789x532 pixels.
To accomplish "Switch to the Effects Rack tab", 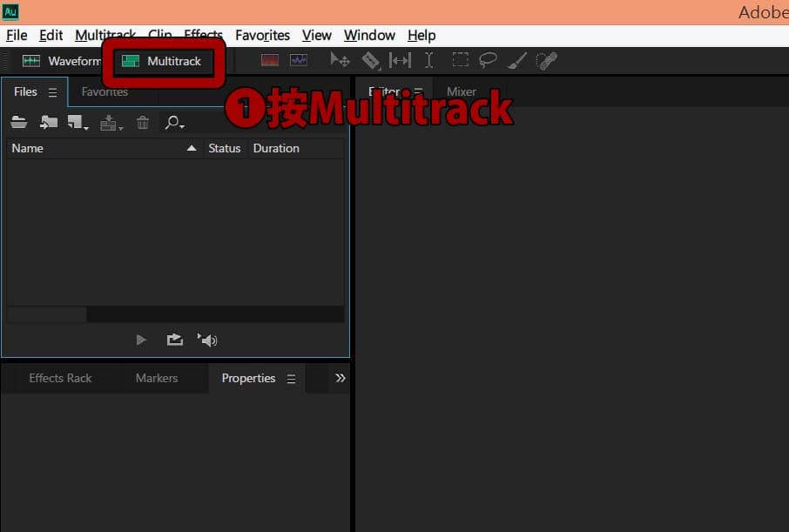I will (60, 378).
